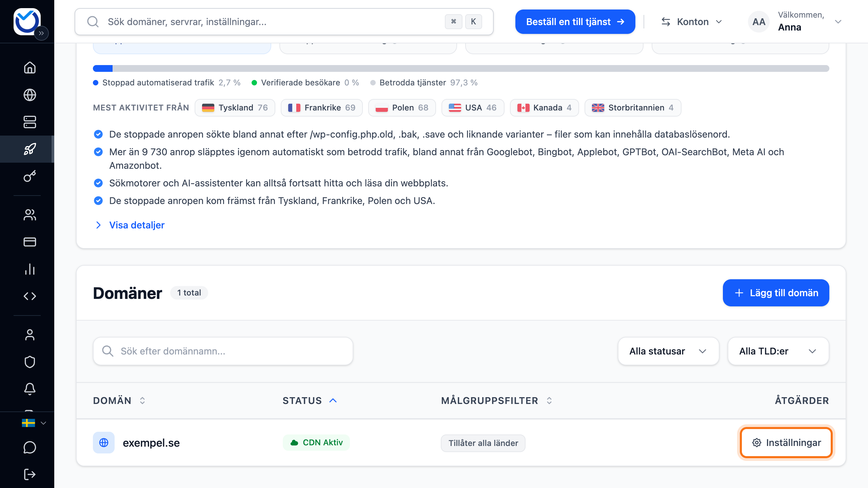Image resolution: width=868 pixels, height=488 pixels.
Task: Select the rocket icon in sidebar
Action: tap(30, 149)
